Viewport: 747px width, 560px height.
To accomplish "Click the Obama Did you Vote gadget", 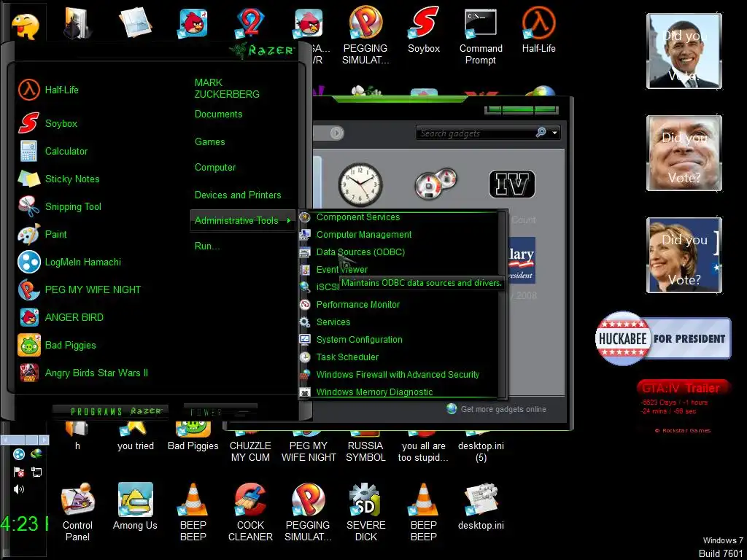I will (684, 51).
